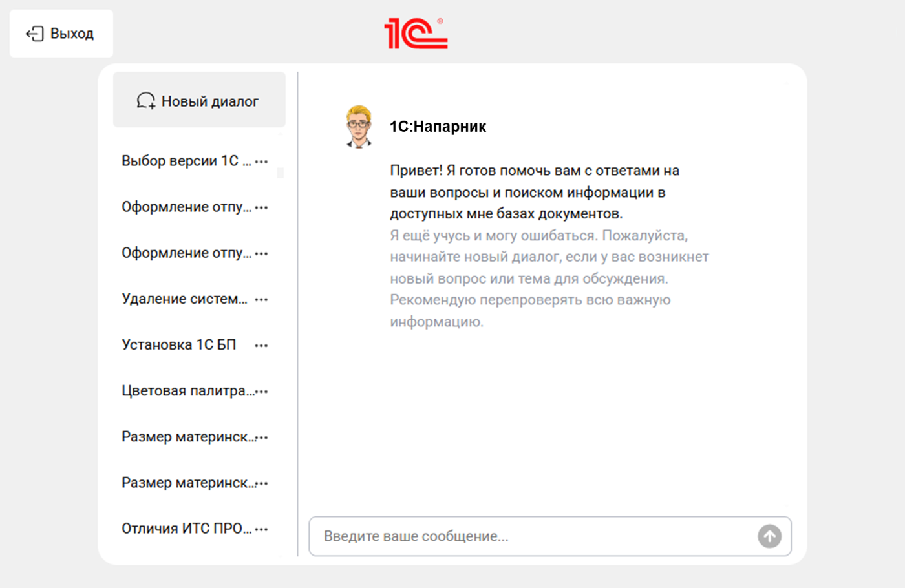The image size is (905, 588).
Task: Open options menu for second Размер материнск...
Action: (262, 483)
